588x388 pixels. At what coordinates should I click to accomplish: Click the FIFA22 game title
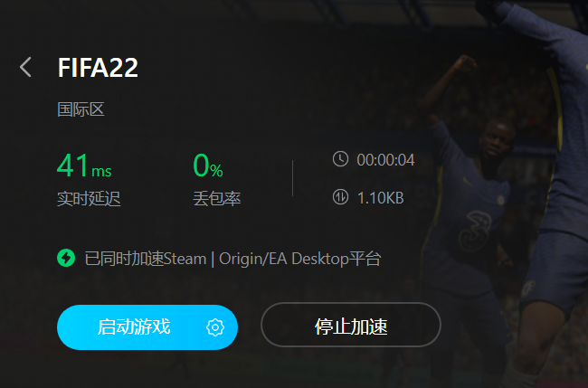pos(98,68)
